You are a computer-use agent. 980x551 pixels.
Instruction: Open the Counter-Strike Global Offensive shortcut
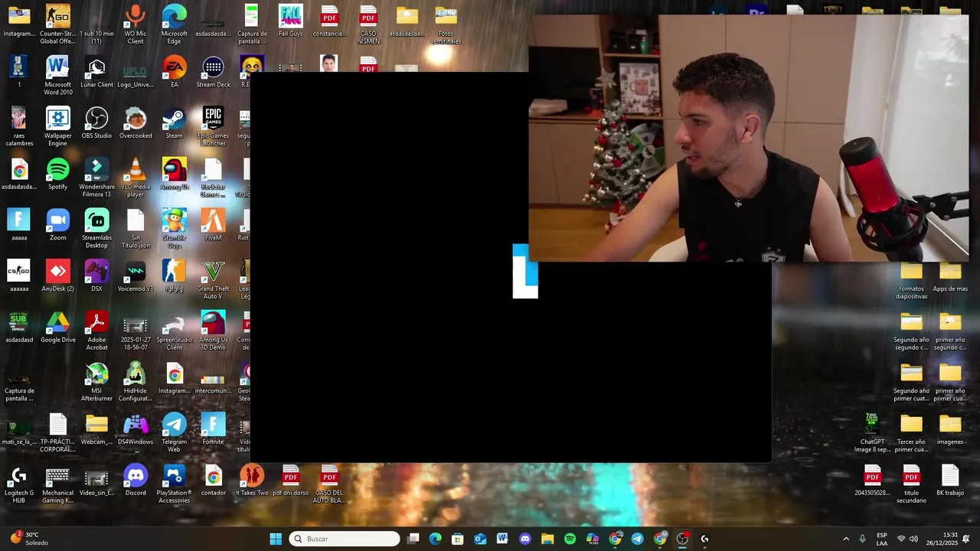click(x=57, y=24)
